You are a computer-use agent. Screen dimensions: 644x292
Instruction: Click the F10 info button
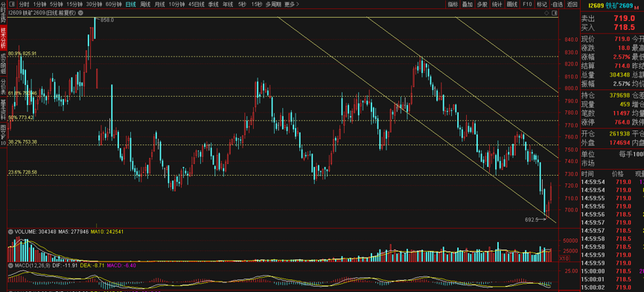coord(527,4)
